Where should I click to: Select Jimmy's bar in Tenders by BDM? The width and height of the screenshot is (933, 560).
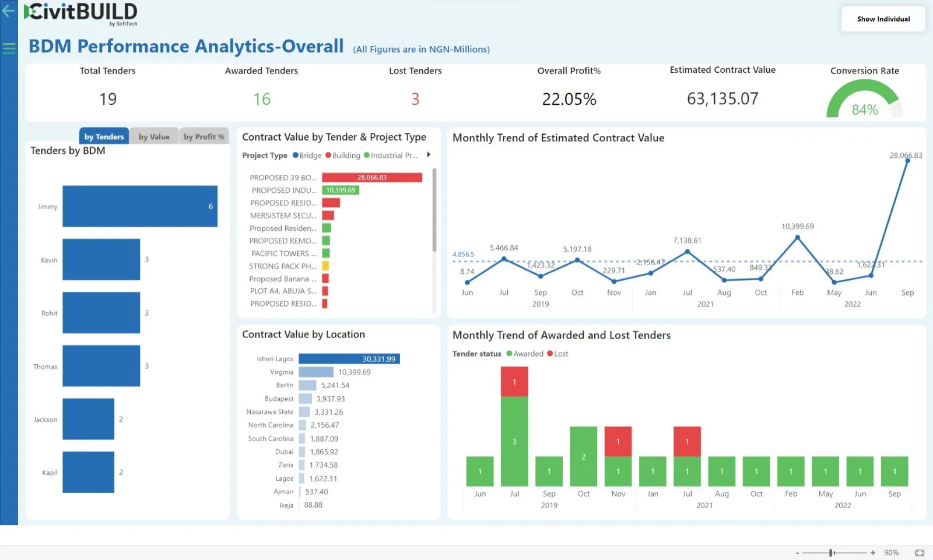pyautogui.click(x=140, y=206)
